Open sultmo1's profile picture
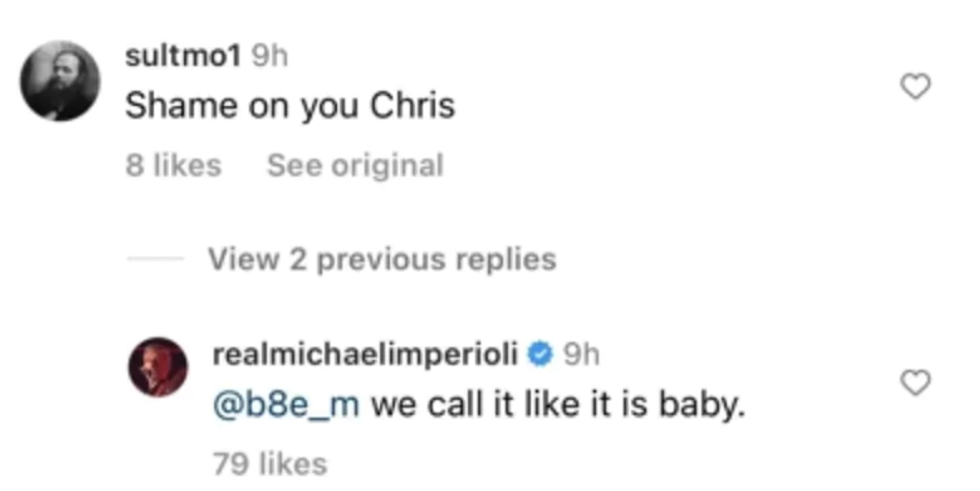The height and width of the screenshot is (491, 980). [x=61, y=83]
